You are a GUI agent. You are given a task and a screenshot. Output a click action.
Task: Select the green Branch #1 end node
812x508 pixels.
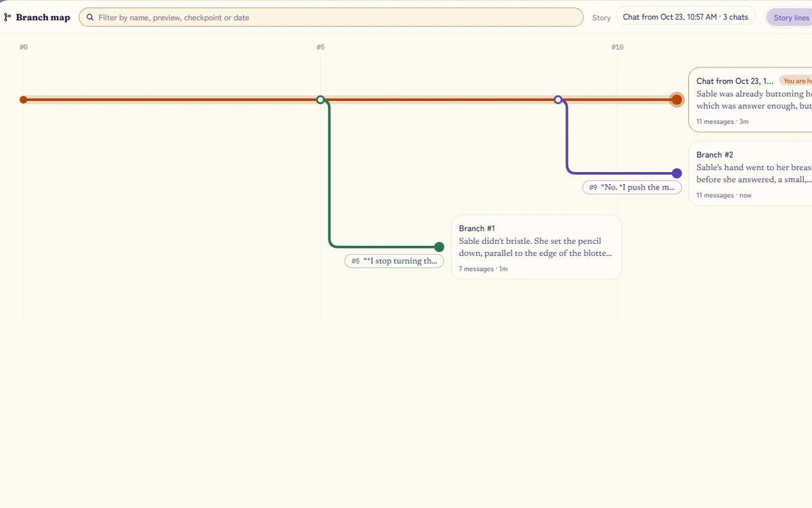coord(439,247)
